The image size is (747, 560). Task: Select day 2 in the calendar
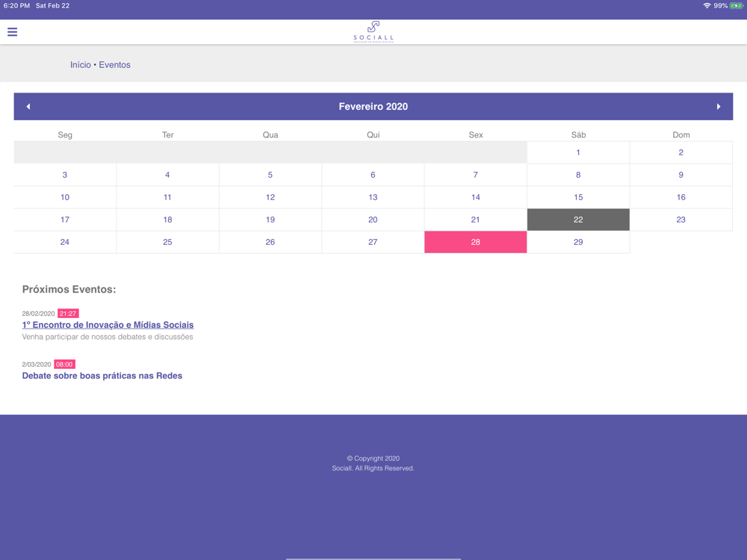pyautogui.click(x=681, y=152)
